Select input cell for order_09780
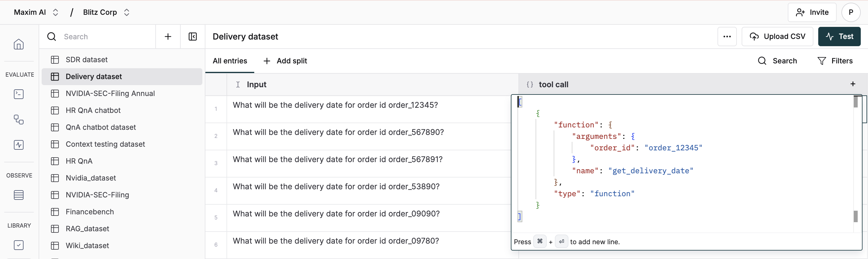The image size is (868, 259). coord(369,245)
